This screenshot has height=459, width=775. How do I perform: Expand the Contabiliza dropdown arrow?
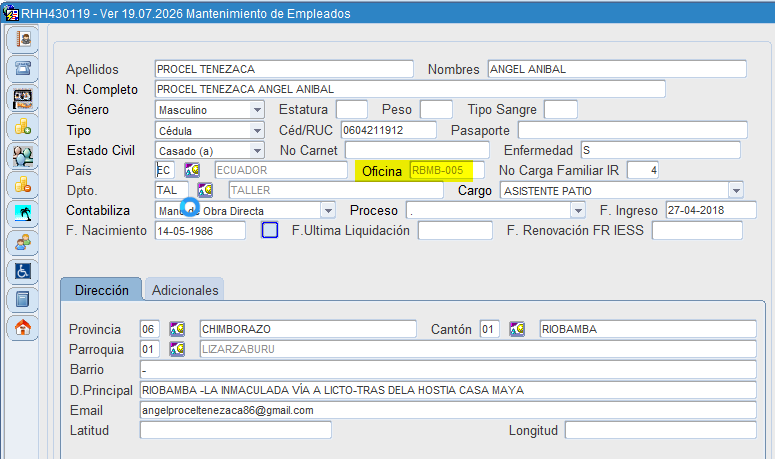328,210
